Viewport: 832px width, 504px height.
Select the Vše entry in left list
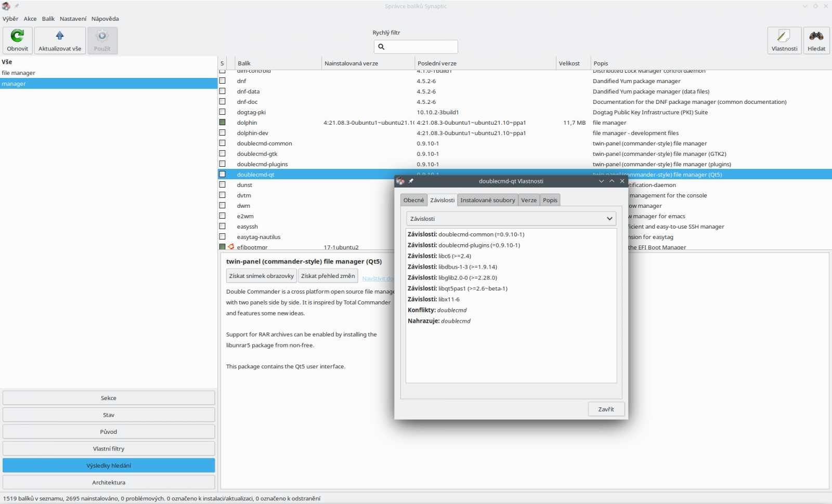[x=109, y=62]
